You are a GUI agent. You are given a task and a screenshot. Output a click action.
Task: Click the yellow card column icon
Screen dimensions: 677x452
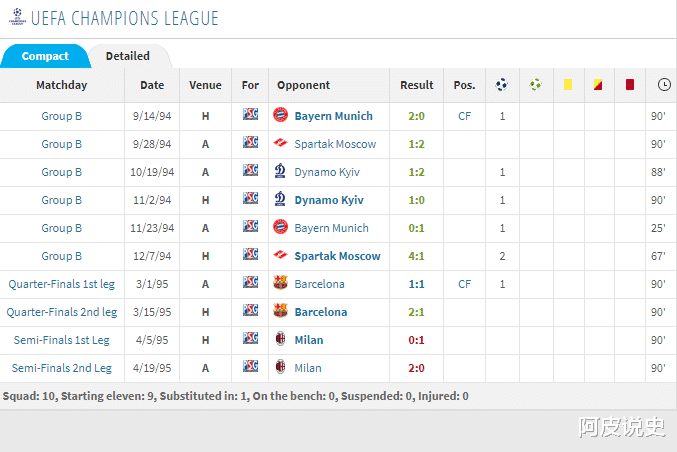pos(567,85)
